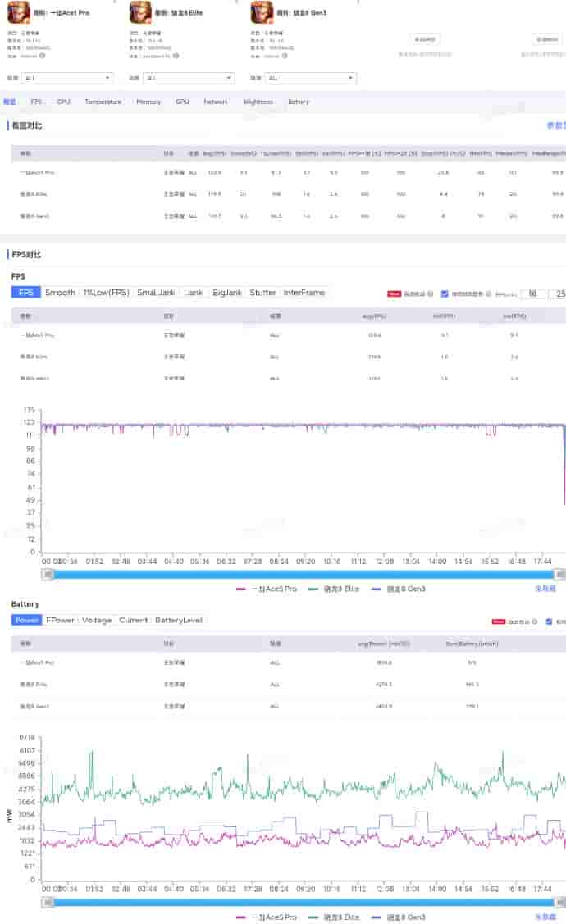This screenshot has height=924, width=566.
Task: Switch to the Temperature tab
Action: click(103, 102)
